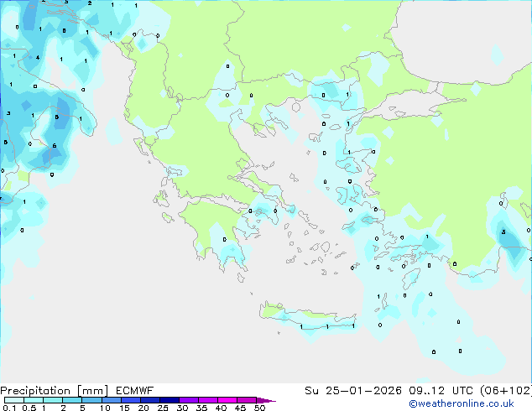This screenshot has height=411, width=532.
Task: Click the 45–50 mm legend color box
Action: pos(247,400)
